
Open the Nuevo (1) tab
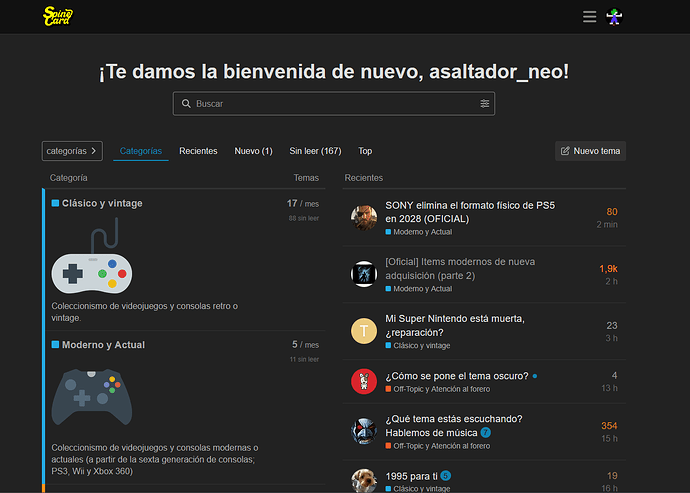tap(253, 151)
